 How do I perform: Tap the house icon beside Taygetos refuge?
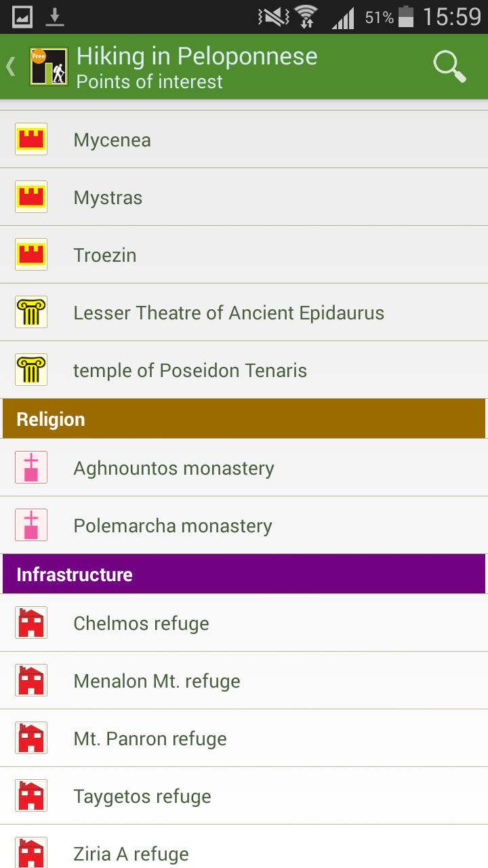31,796
